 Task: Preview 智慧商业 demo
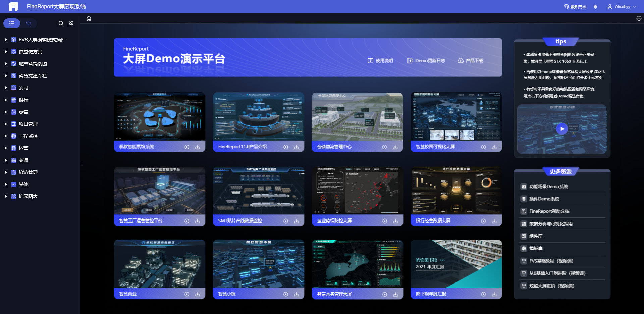click(187, 294)
